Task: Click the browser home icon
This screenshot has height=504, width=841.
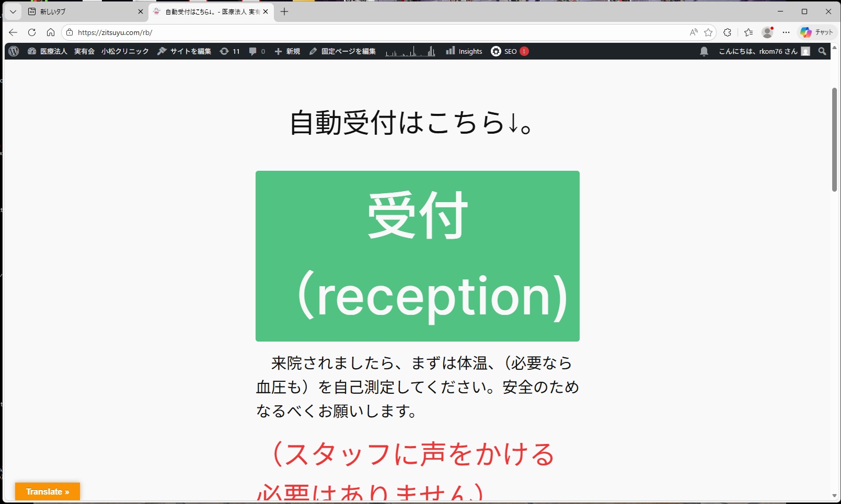Action: (51, 32)
